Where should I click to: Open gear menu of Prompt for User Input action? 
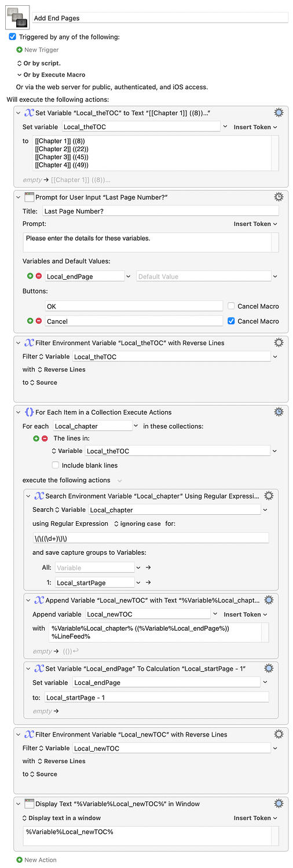(x=279, y=197)
